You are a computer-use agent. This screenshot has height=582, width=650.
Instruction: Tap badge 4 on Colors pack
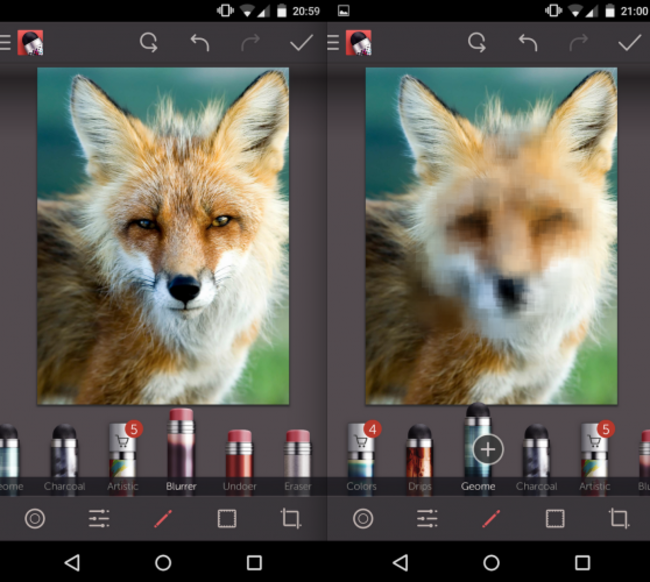click(x=373, y=429)
